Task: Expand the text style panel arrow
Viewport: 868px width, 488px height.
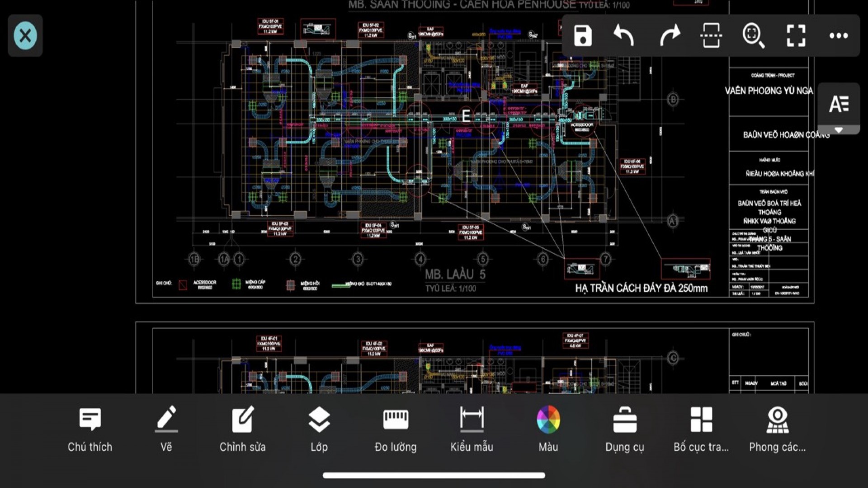Action: [839, 130]
